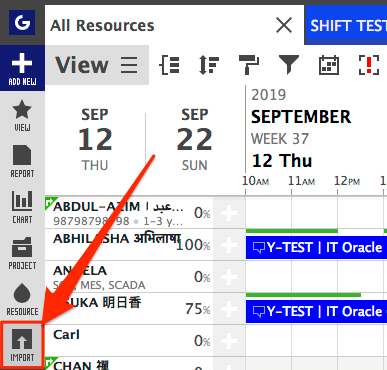The image size is (387, 370).
Task: Click the Import icon in sidebar
Action: pyautogui.click(x=22, y=345)
